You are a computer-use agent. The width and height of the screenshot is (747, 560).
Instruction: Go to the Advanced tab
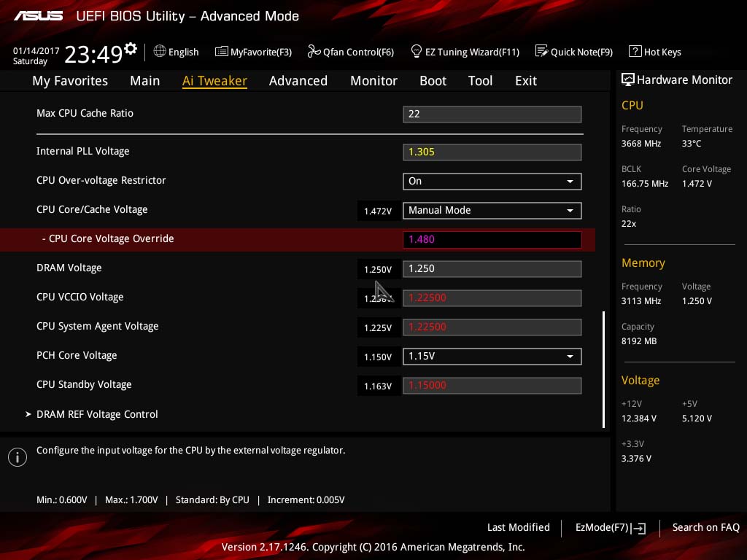click(x=298, y=81)
